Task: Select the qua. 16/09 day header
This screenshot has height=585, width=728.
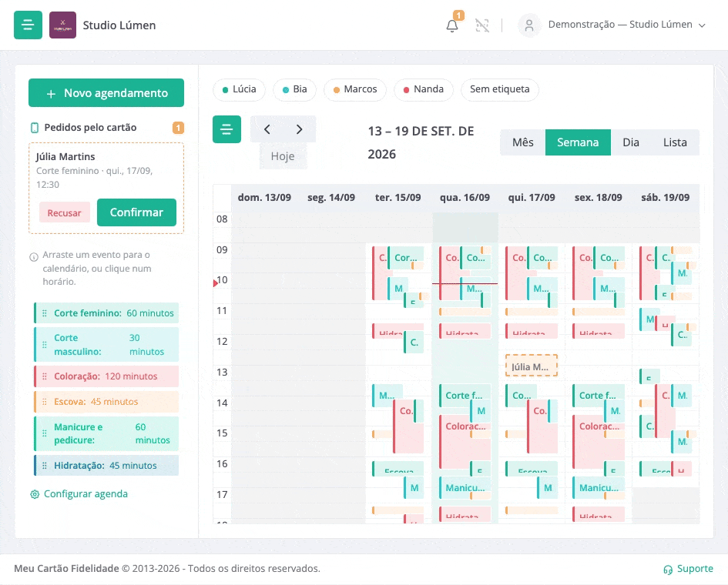Action: 465,198
